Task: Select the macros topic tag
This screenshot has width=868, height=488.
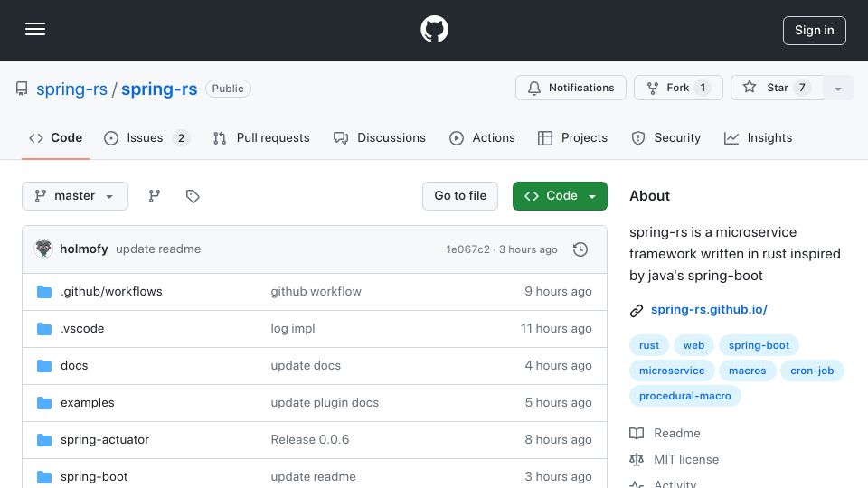Action: pyautogui.click(x=748, y=371)
